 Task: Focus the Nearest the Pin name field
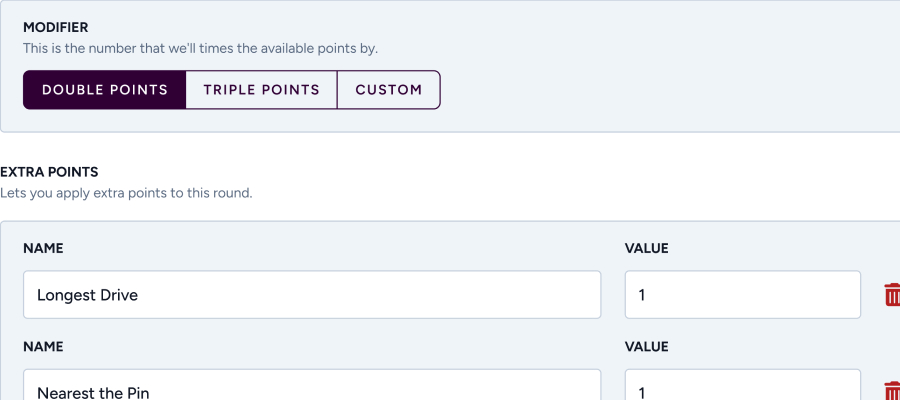[x=312, y=388]
